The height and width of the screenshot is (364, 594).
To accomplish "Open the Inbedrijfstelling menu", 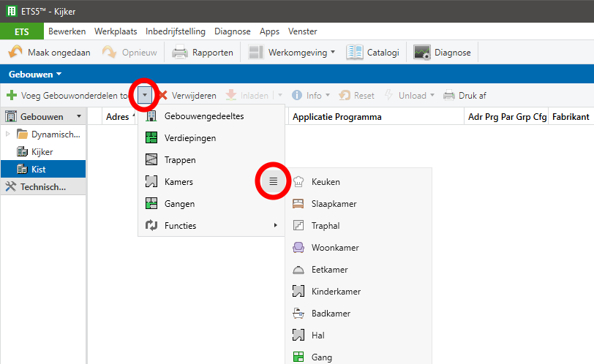I will (x=176, y=31).
